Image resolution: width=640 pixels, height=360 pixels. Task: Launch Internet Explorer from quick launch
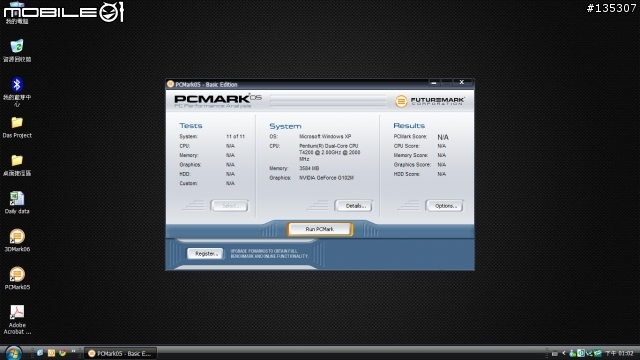[40, 353]
